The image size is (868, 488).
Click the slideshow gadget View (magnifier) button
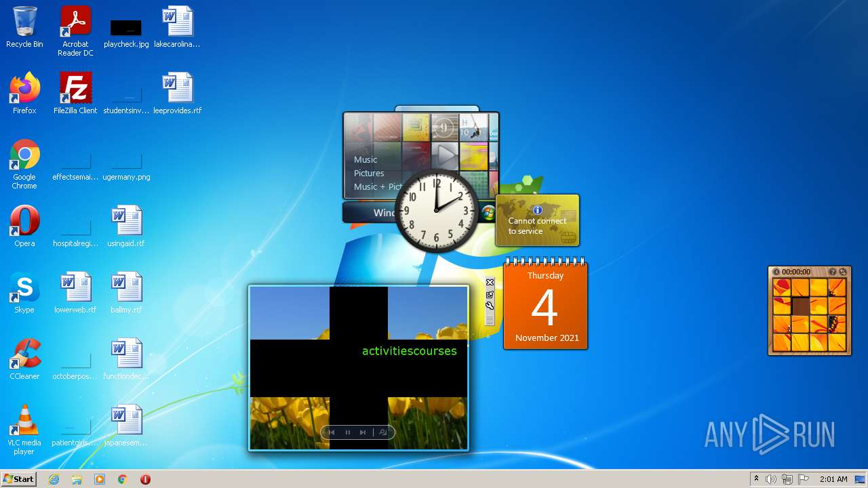tap(382, 432)
